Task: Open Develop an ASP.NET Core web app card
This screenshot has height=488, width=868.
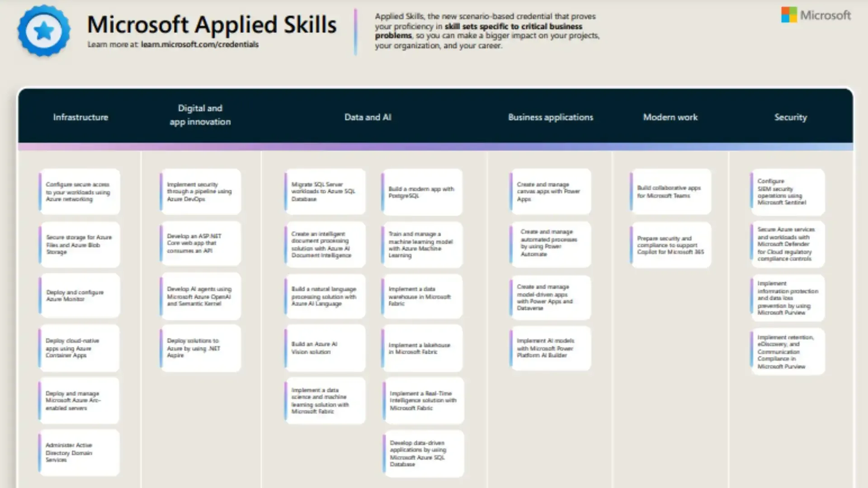Action: coord(200,243)
